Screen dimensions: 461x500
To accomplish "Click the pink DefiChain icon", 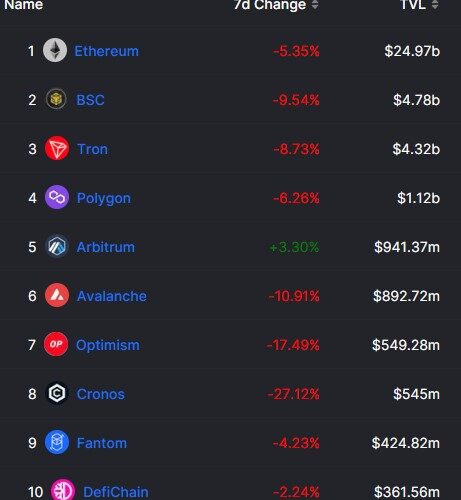I will (x=63, y=490).
